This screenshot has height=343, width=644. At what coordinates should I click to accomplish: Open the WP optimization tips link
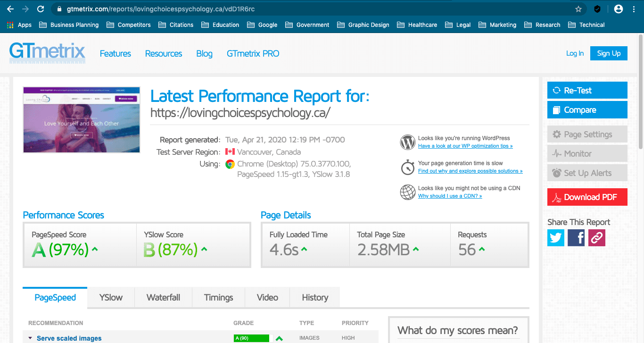[465, 146]
